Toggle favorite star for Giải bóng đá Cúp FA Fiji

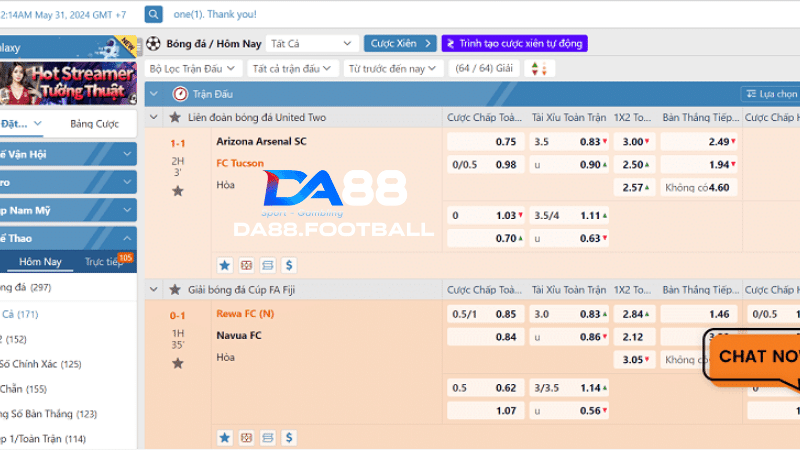174,290
